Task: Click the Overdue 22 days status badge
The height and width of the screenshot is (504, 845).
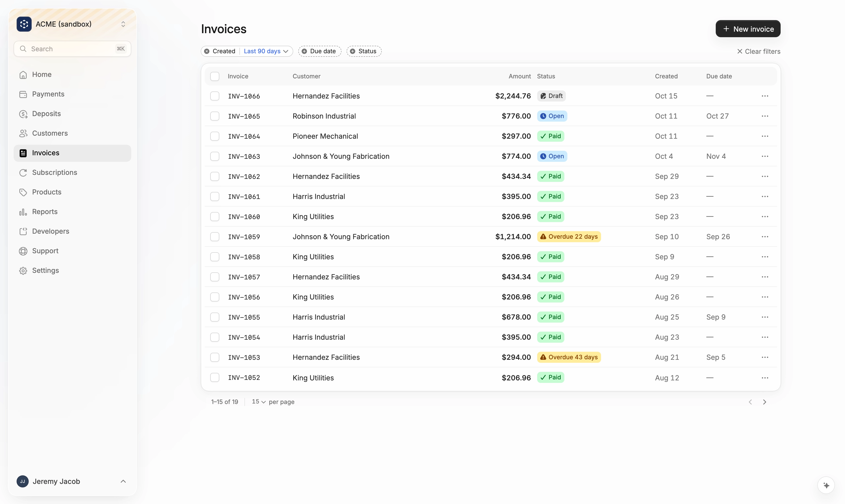Action: (x=569, y=237)
